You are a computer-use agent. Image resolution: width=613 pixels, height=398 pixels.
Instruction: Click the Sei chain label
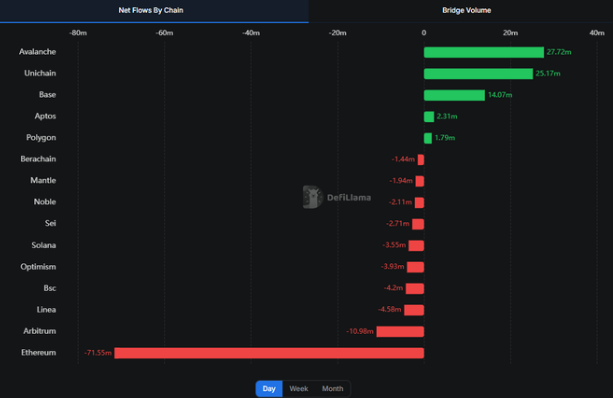[x=50, y=224]
